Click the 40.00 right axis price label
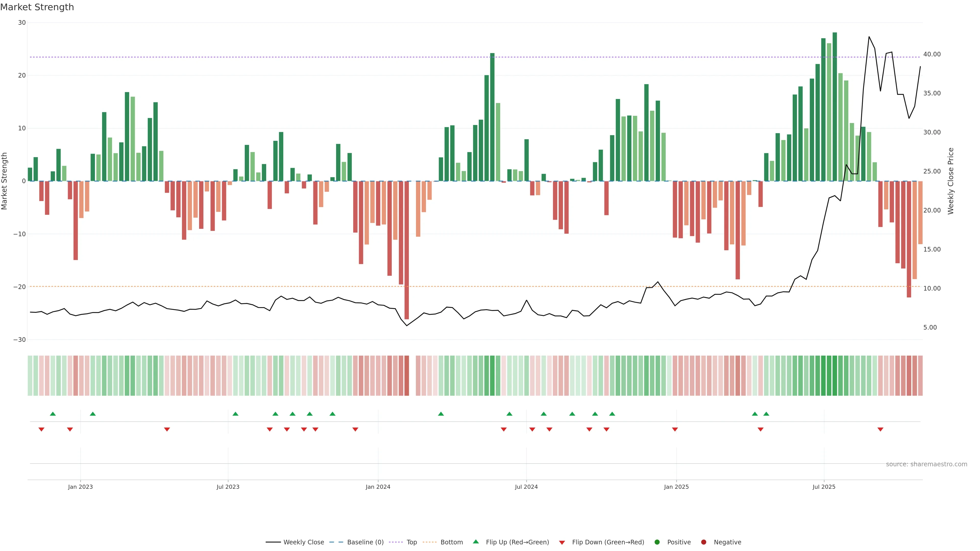Image resolution: width=980 pixels, height=551 pixels. tap(932, 54)
